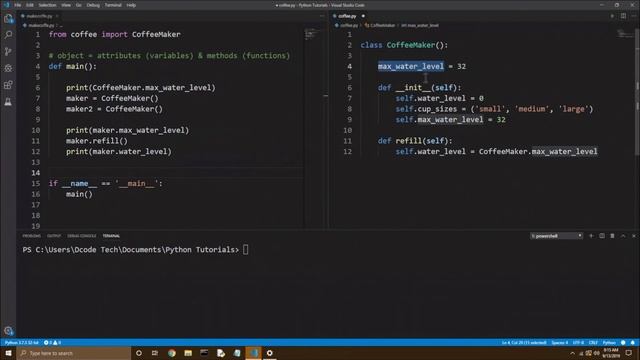Open the Selection menu

coord(47,5)
